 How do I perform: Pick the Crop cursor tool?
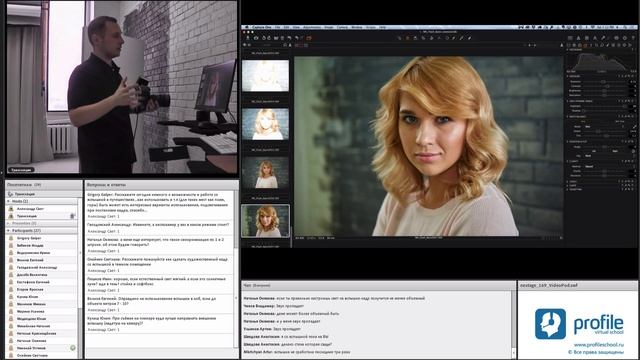point(423,38)
